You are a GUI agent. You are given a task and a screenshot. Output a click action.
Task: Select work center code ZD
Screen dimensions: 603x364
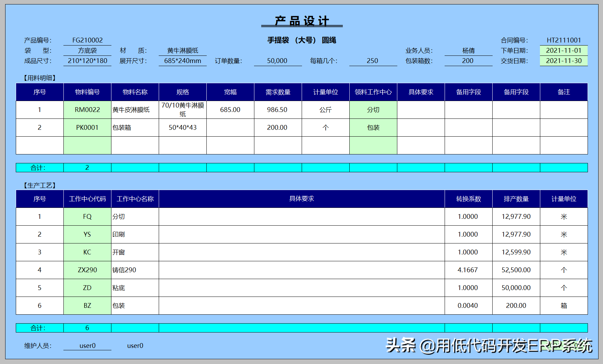tap(87, 288)
